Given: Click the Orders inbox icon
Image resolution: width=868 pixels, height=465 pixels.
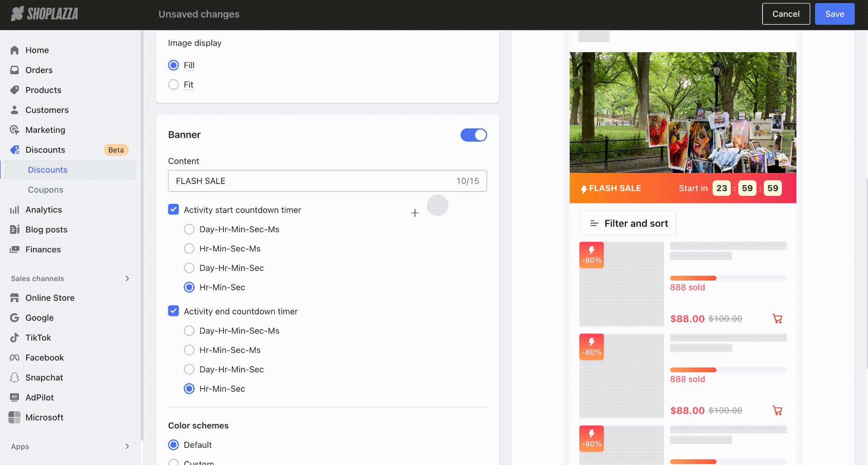Looking at the screenshot, I should point(15,70).
